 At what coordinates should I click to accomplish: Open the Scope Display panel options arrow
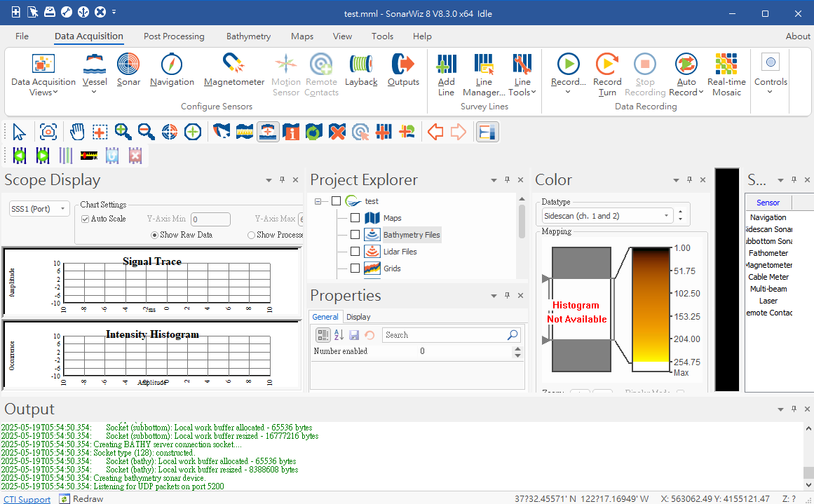click(x=269, y=180)
